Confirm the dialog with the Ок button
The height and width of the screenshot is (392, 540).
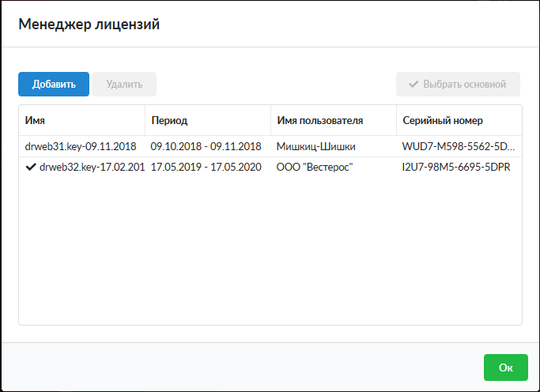point(505,367)
